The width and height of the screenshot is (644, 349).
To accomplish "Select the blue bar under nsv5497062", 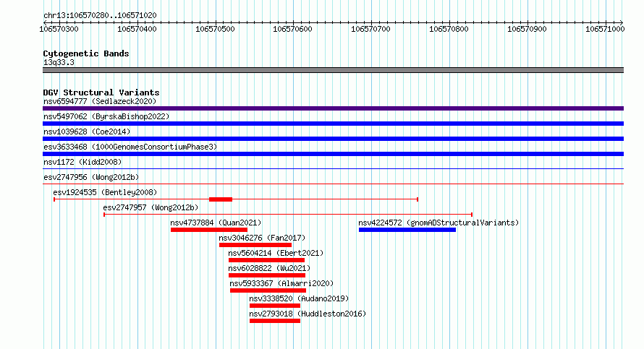I will [x=333, y=124].
